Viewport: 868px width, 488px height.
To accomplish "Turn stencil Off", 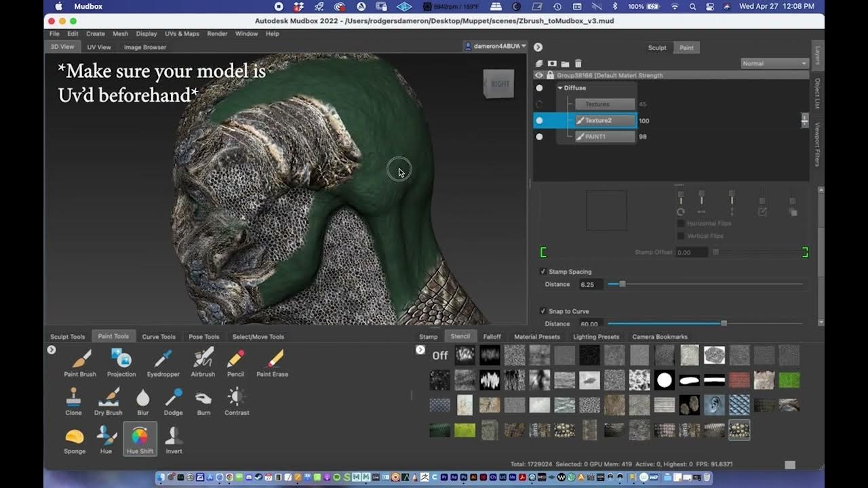I will click(x=440, y=355).
